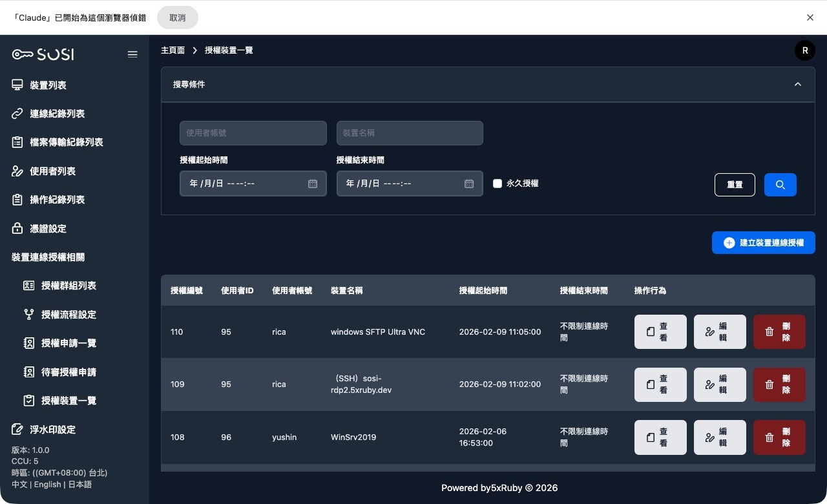Click the 建立裝置連線授權 button
This screenshot has height=504, width=827.
click(763, 242)
